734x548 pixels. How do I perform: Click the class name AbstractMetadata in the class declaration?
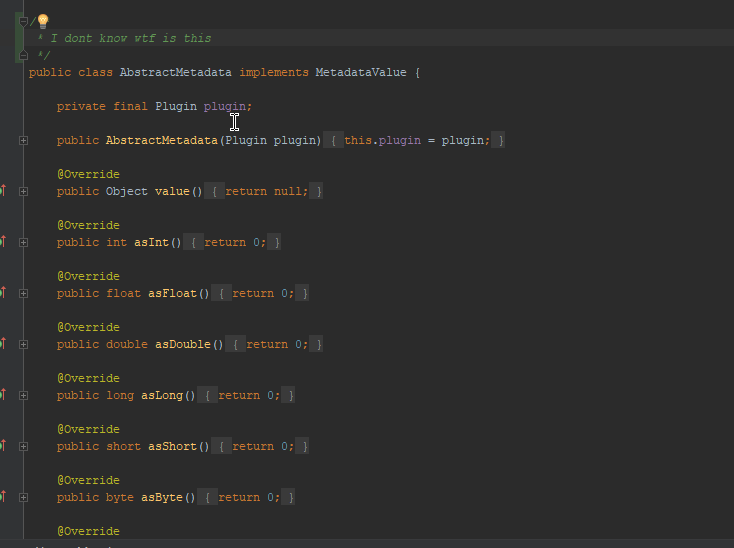[x=176, y=73]
